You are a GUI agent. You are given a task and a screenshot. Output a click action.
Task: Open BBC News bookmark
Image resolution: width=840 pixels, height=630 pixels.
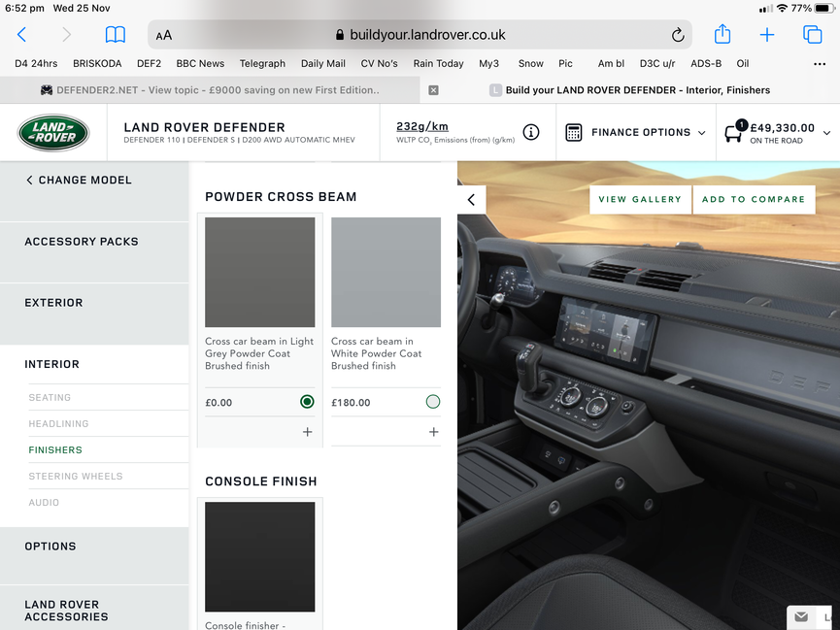[200, 64]
